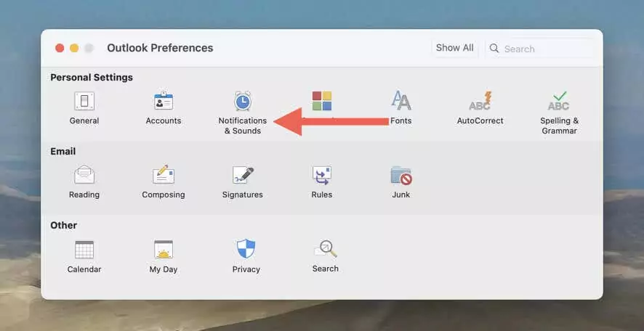Click the "Personal Settings" section heading

point(92,78)
